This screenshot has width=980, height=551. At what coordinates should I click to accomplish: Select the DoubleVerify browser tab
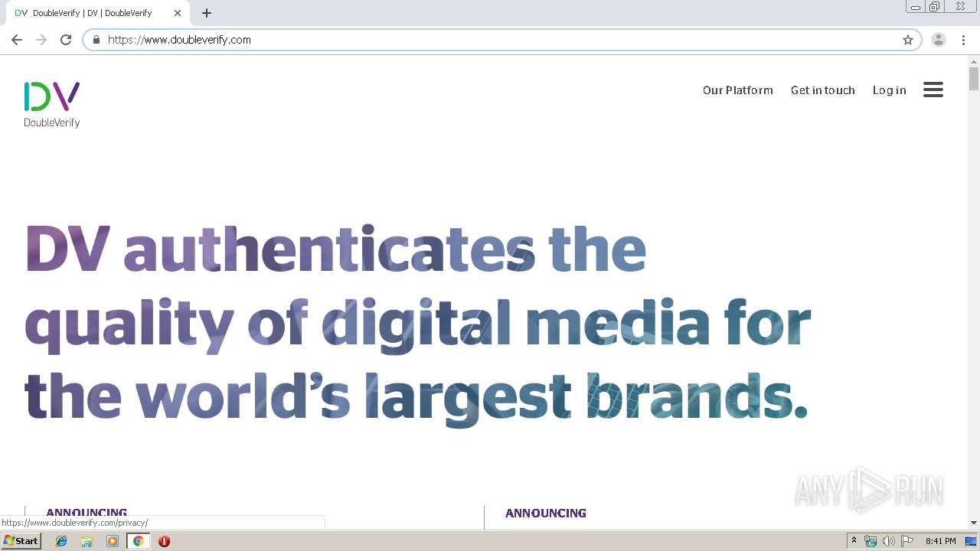pos(98,13)
